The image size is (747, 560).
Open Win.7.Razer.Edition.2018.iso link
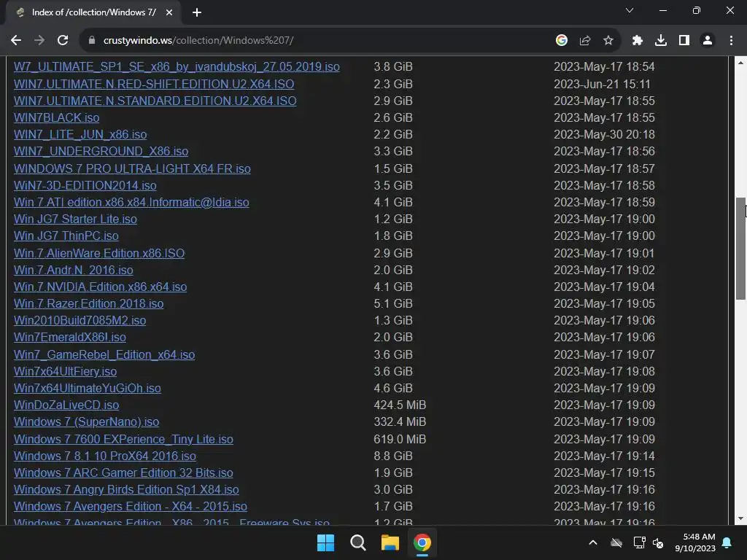pos(88,304)
